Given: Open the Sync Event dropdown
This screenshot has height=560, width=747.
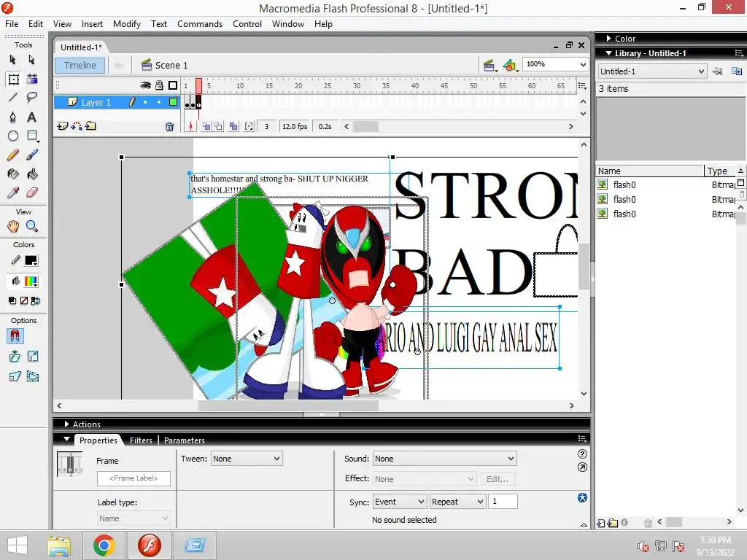Looking at the screenshot, I should (x=400, y=502).
